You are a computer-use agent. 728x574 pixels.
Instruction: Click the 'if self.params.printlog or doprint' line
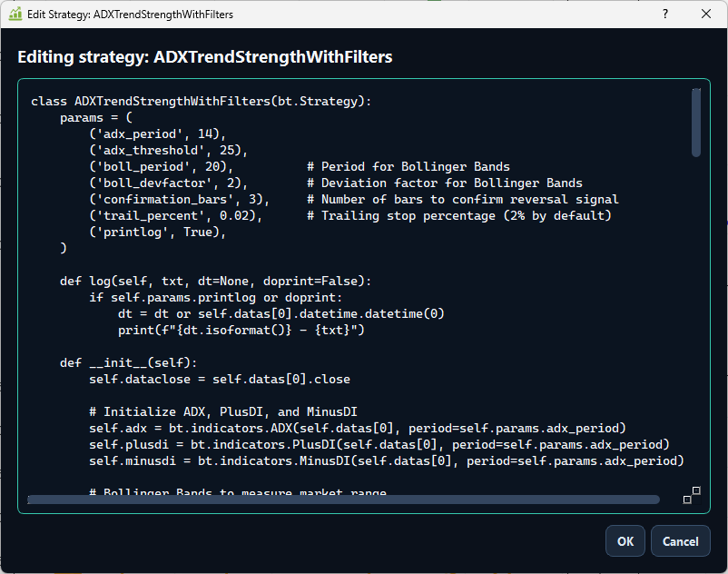[215, 298]
